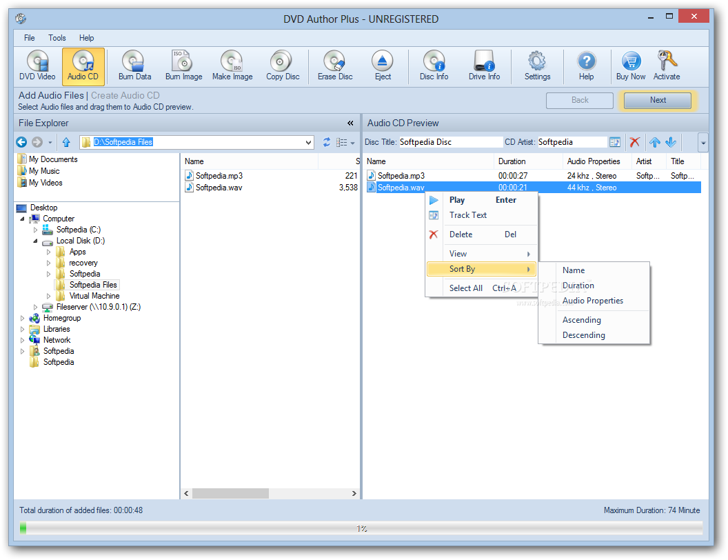
Task: Click the Back button
Action: tap(579, 100)
